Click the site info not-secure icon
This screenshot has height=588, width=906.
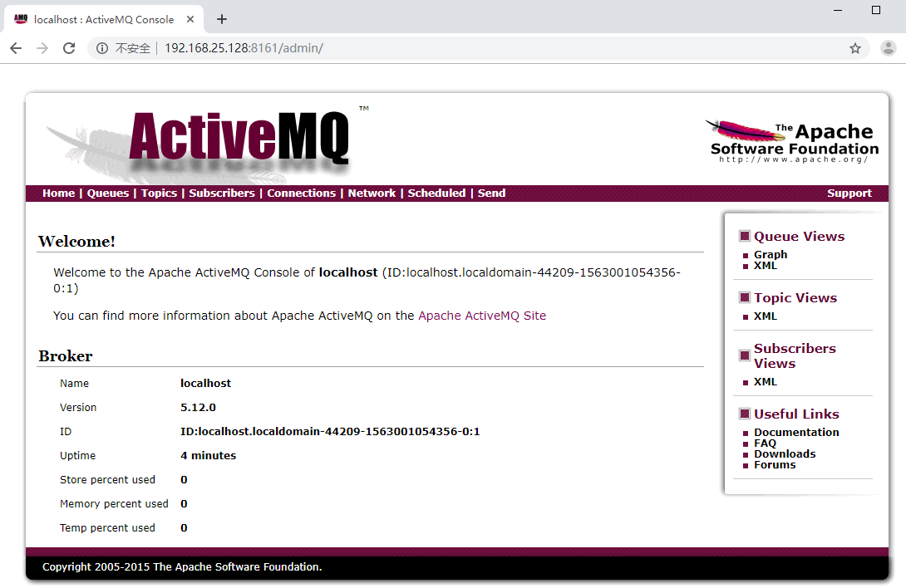pyautogui.click(x=102, y=48)
